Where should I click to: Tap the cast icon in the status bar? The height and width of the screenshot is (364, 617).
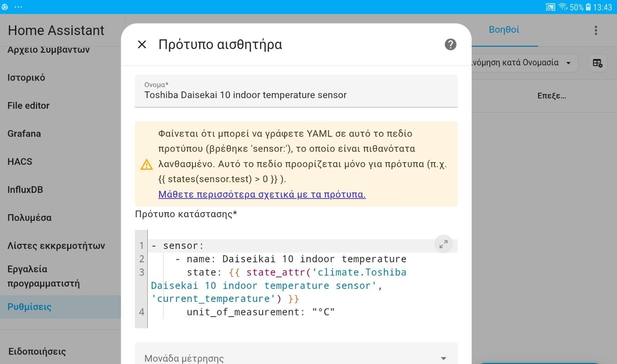tap(550, 7)
